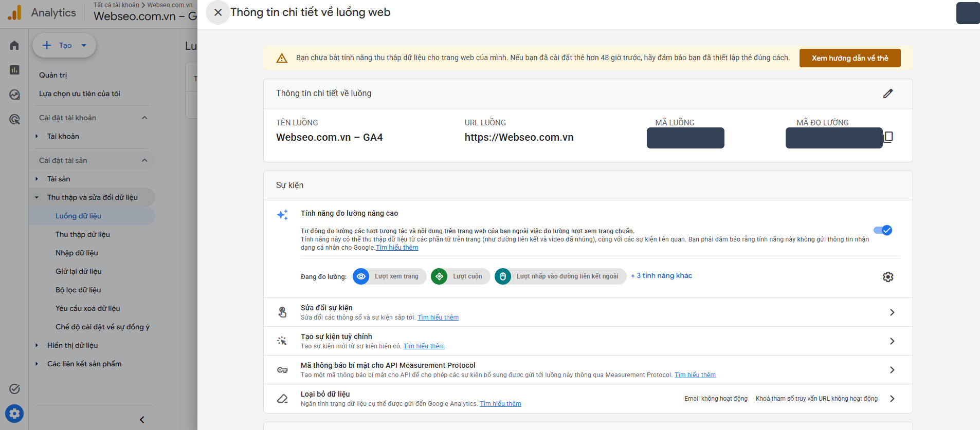Open Measurement Protocol API secret row chevron
This screenshot has height=430, width=980.
pos(892,370)
